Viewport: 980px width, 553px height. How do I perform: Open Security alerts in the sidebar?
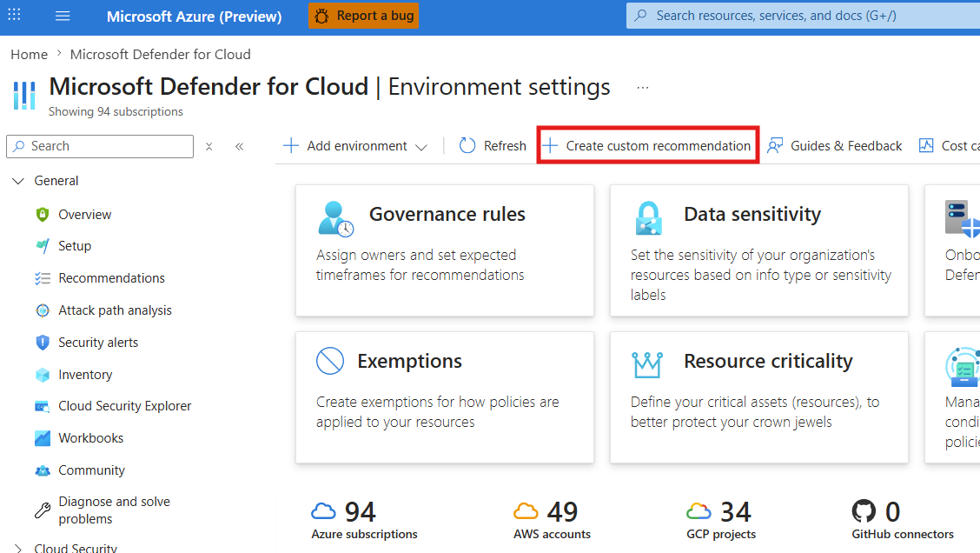pos(98,343)
